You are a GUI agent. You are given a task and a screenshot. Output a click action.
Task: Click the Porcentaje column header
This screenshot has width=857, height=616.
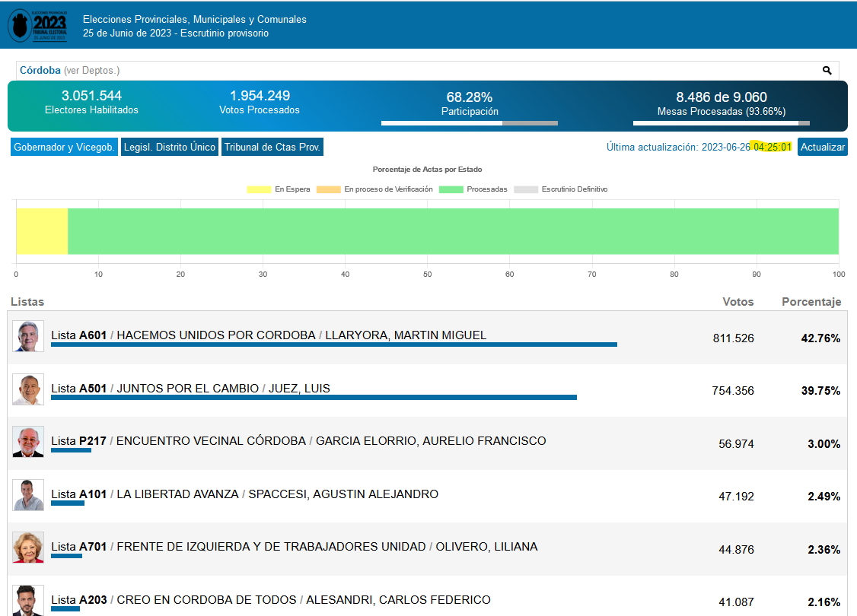pyautogui.click(x=811, y=302)
